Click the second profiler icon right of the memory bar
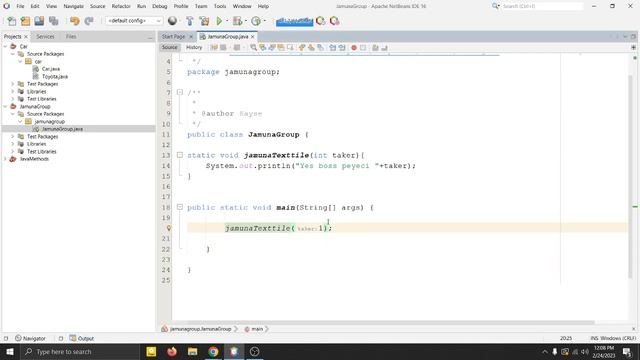Viewport: 640px width, 360px height. pyautogui.click(x=335, y=21)
